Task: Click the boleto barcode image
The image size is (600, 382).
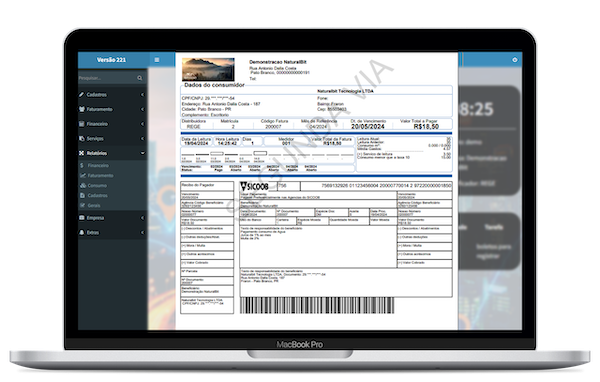Action: click(317, 305)
